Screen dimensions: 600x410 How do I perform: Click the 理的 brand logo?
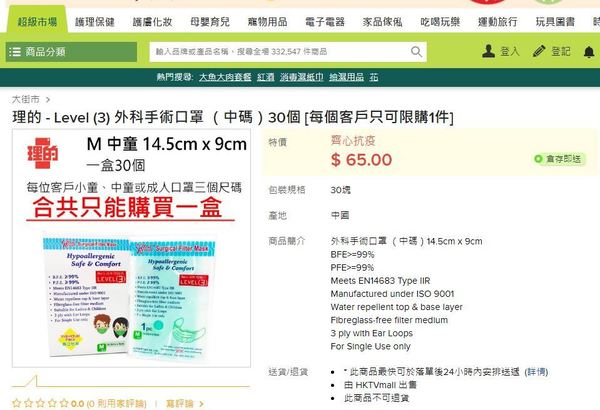(42, 153)
